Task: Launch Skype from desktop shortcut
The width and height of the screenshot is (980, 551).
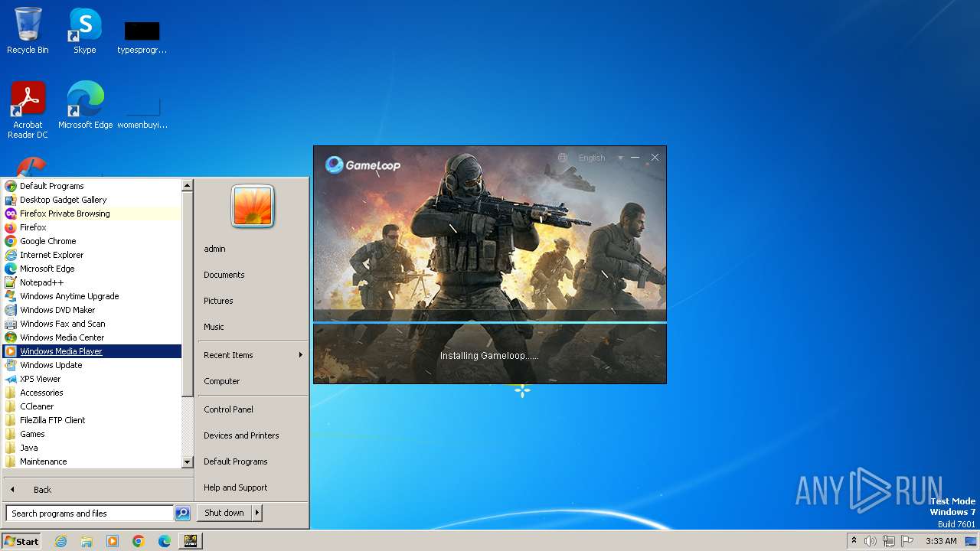Action: [85, 31]
